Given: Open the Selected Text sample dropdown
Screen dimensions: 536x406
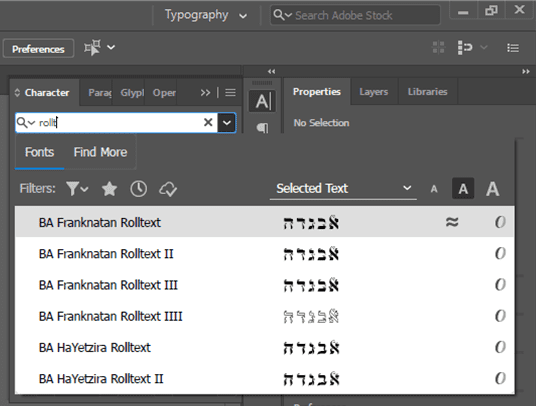Looking at the screenshot, I should point(343,188).
